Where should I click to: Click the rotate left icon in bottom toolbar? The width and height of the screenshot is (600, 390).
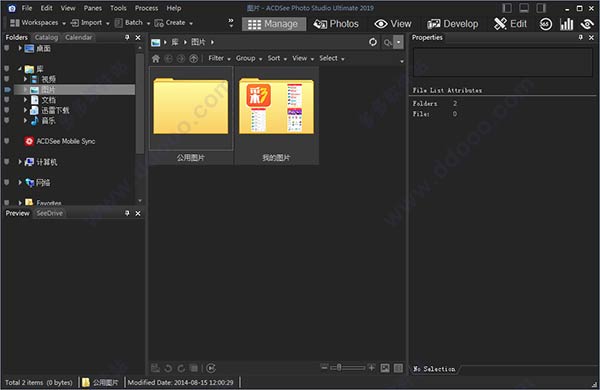(x=168, y=368)
